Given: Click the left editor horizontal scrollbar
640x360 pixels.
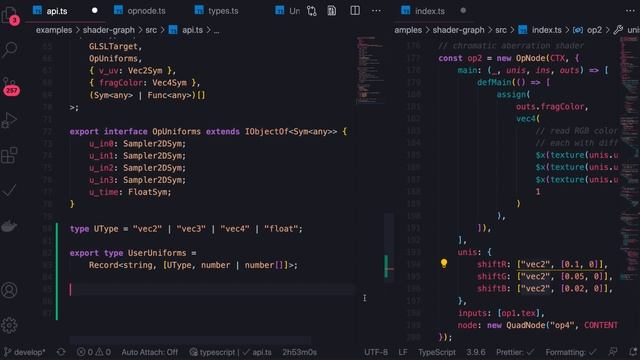Looking at the screenshot, I should (190, 340).
